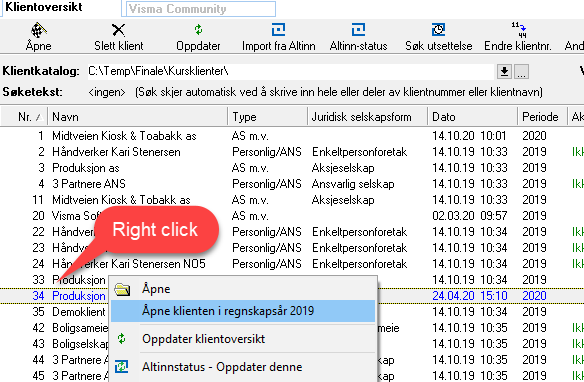Click the Visma Community search box
The width and height of the screenshot is (584, 382).
click(x=201, y=9)
